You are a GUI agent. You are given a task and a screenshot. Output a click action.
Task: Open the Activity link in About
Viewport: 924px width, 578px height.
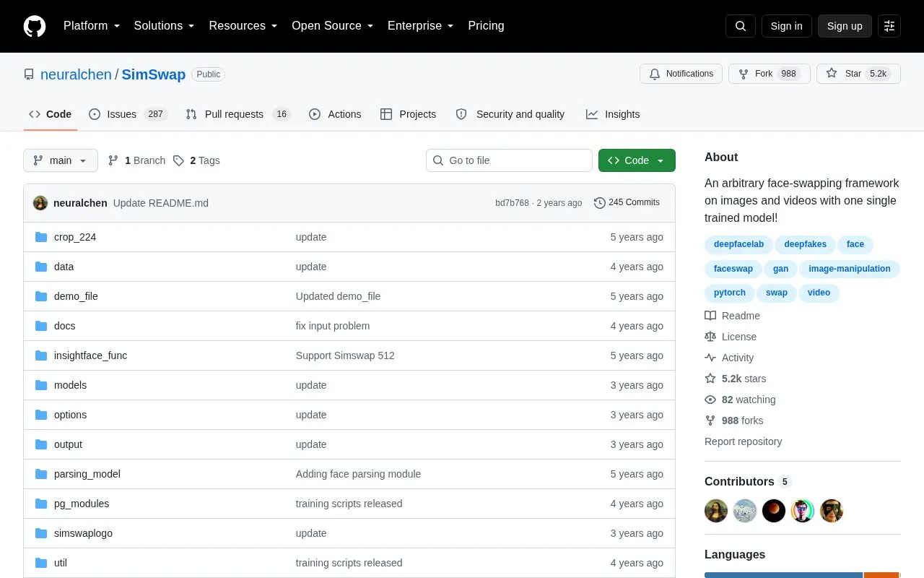[729, 358]
